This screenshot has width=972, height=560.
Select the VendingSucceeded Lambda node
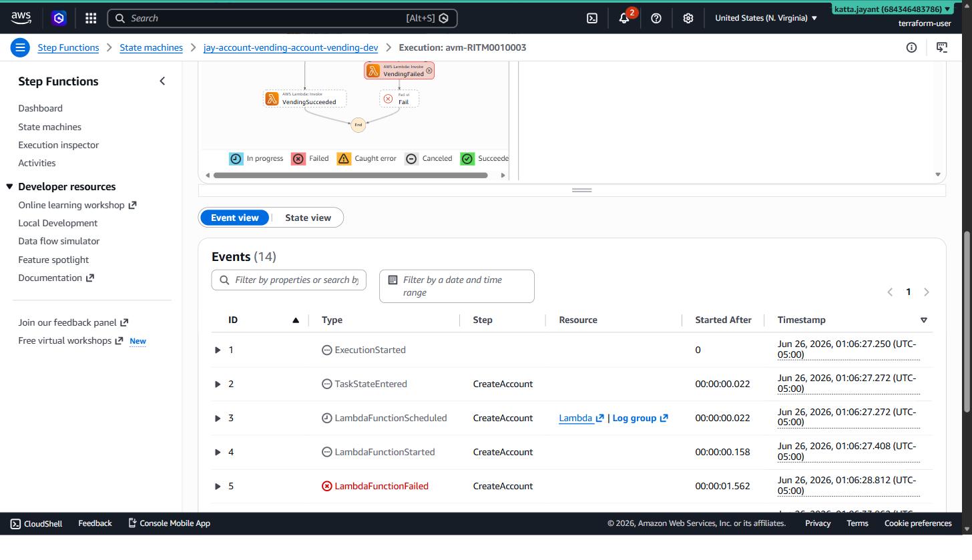[x=305, y=99]
